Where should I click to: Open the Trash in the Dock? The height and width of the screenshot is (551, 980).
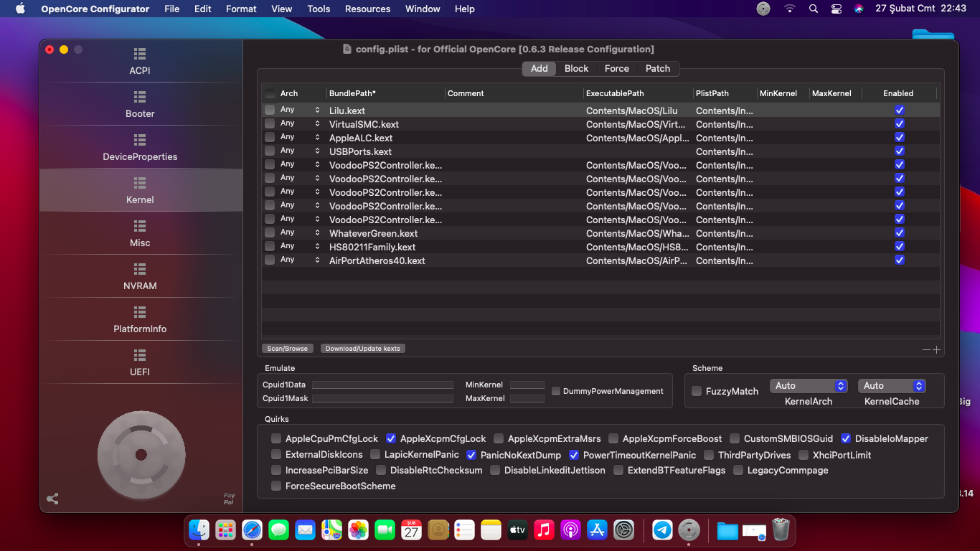tap(781, 530)
